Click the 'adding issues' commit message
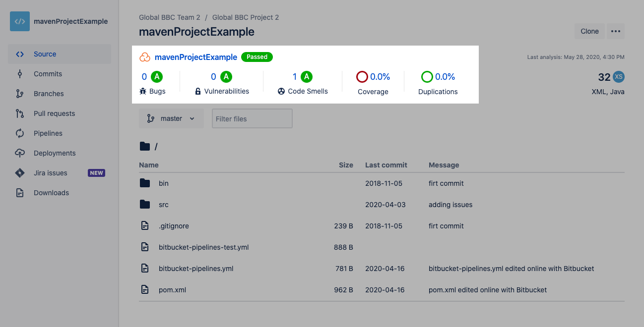 (451, 205)
